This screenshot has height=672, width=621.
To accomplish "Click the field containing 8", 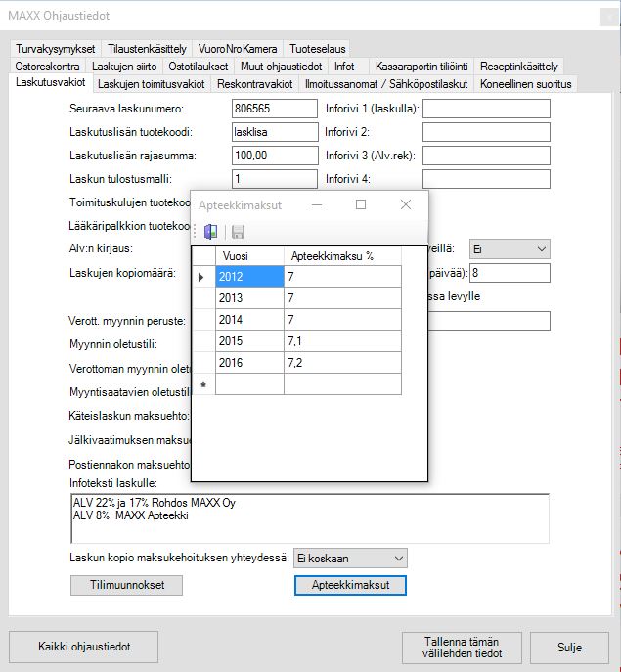I will click(510, 273).
